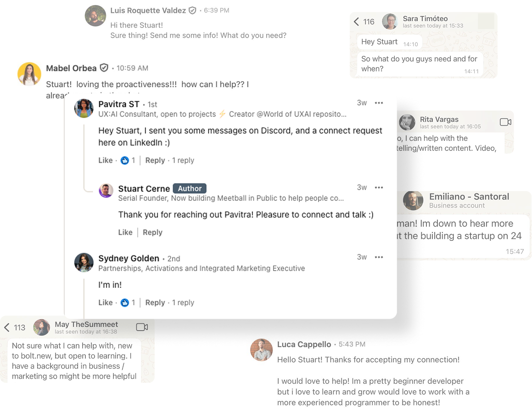
Task: Open the options menu on Sydney Golden's comment
Action: (x=379, y=257)
